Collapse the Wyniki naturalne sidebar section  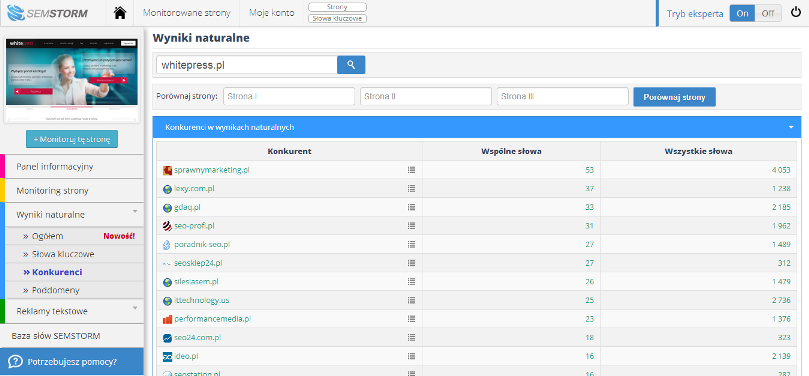[x=135, y=211]
